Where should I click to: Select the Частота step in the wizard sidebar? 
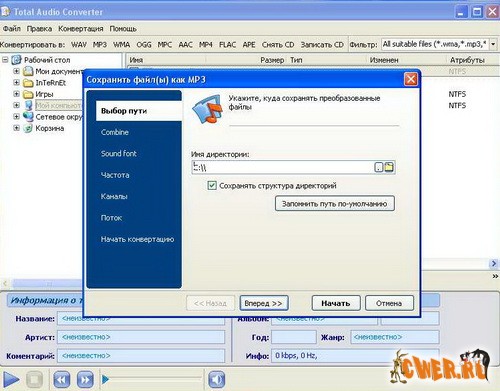(115, 175)
